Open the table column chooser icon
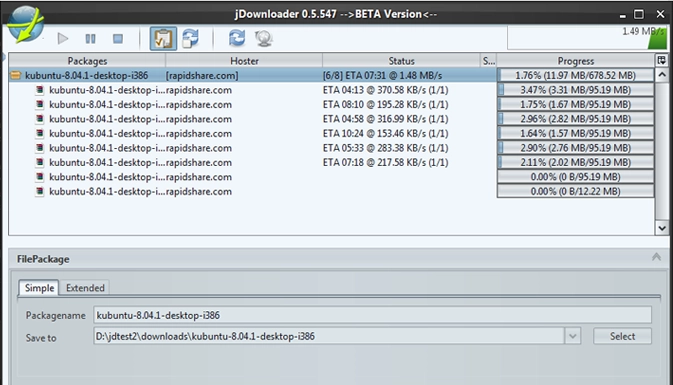 pos(661,60)
